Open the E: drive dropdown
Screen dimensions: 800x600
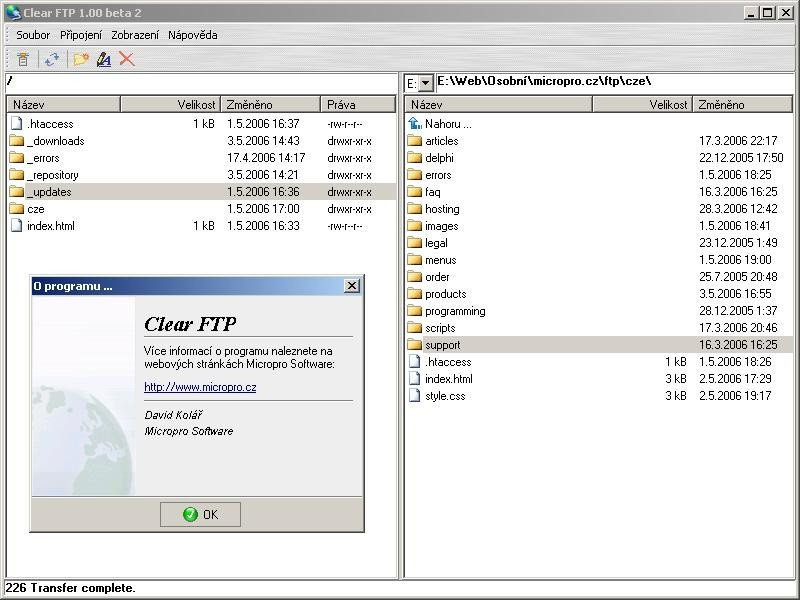pos(426,83)
